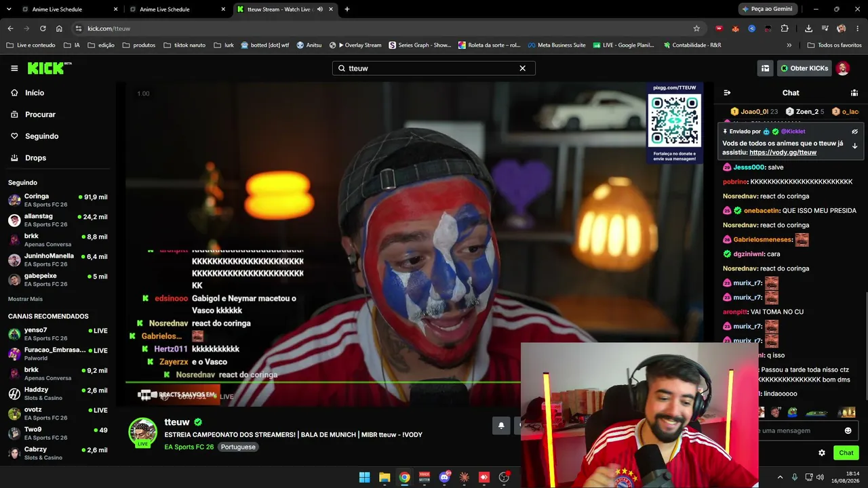Click the green KICK logo
The height and width of the screenshot is (488, 868).
point(50,68)
